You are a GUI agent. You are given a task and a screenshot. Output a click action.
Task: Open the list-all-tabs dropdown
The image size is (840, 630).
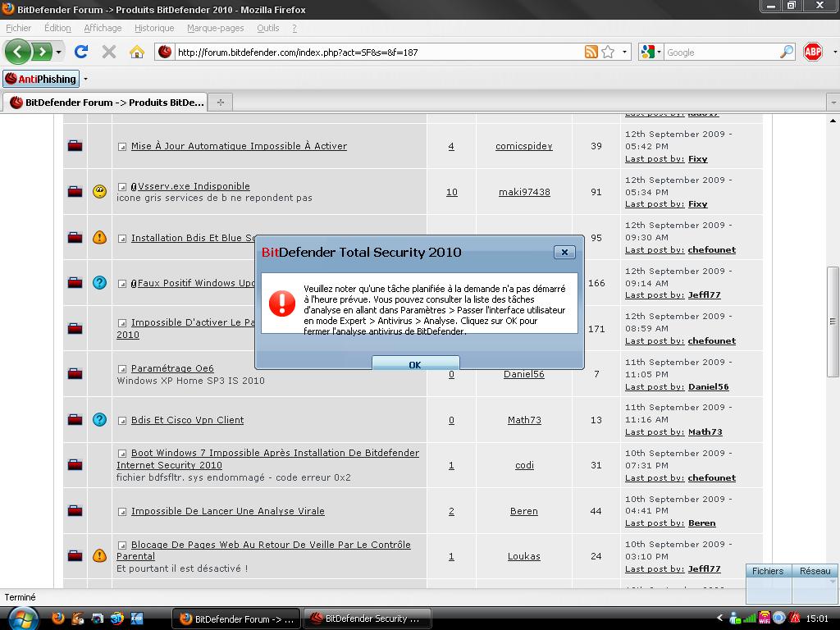point(833,102)
